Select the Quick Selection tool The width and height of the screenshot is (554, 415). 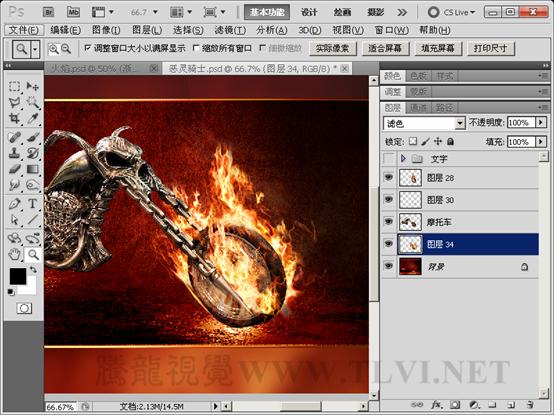click(x=33, y=102)
